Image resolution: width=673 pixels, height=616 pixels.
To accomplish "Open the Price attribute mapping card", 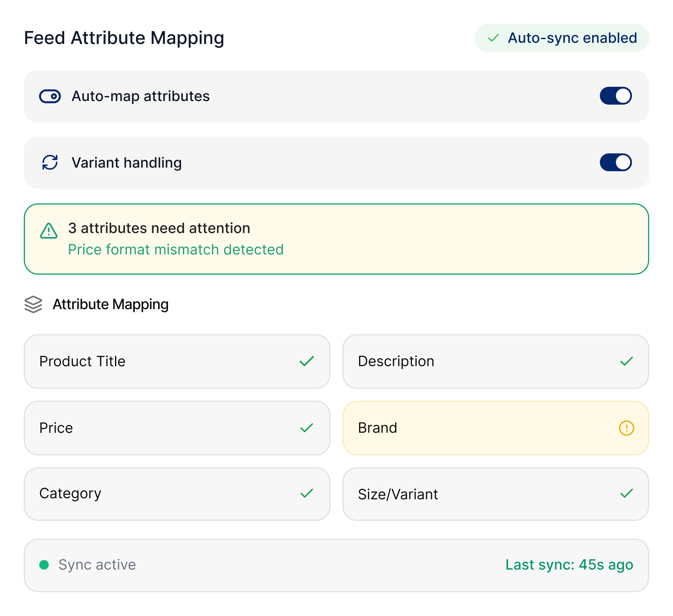I will click(177, 428).
